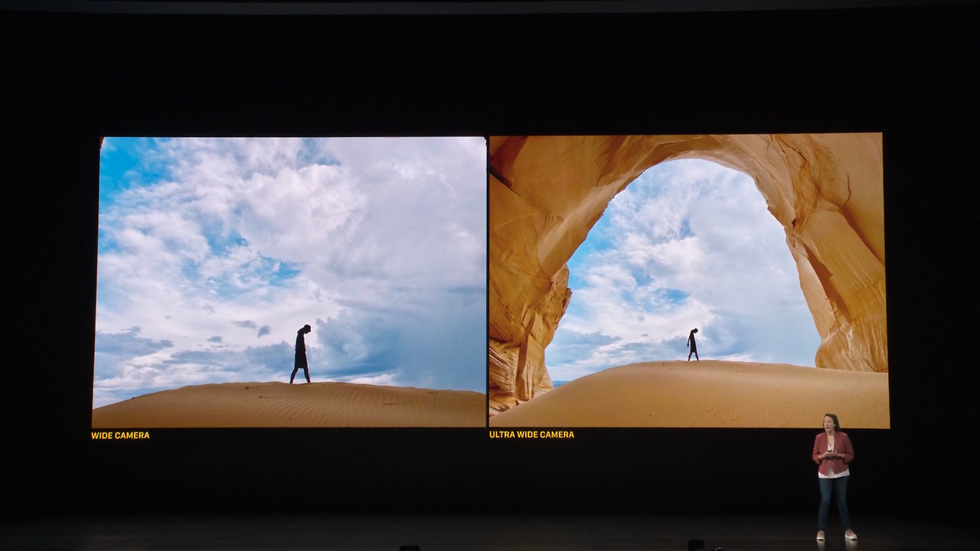Viewport: 980px width, 551px height.
Task: Select the wide camera desert photo
Action: pos(289,282)
